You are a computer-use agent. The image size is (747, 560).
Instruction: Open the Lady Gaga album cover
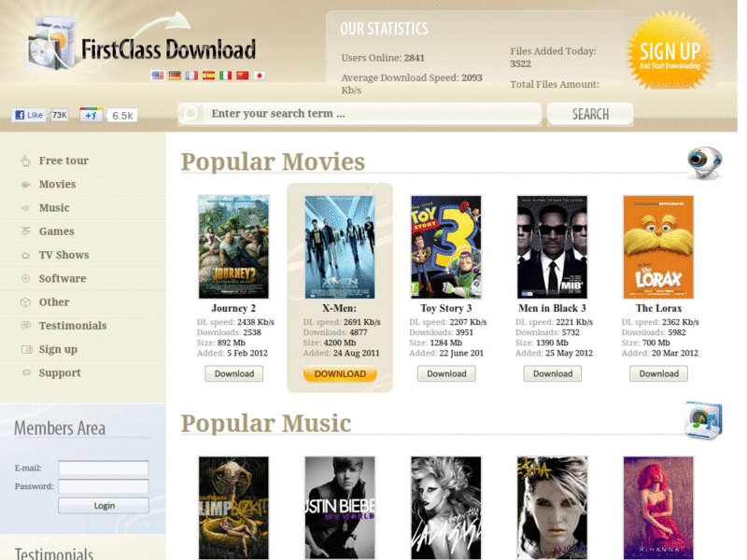point(446,508)
